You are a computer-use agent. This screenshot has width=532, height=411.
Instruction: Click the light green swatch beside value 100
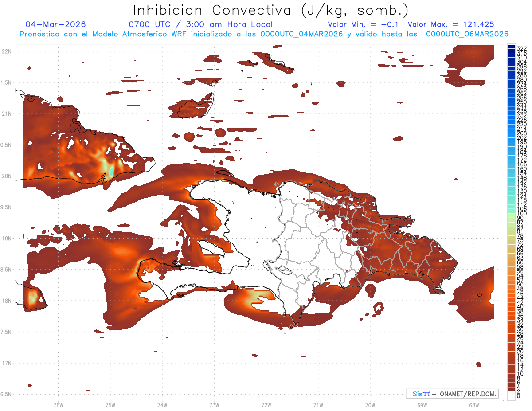pyautogui.click(x=512, y=215)
